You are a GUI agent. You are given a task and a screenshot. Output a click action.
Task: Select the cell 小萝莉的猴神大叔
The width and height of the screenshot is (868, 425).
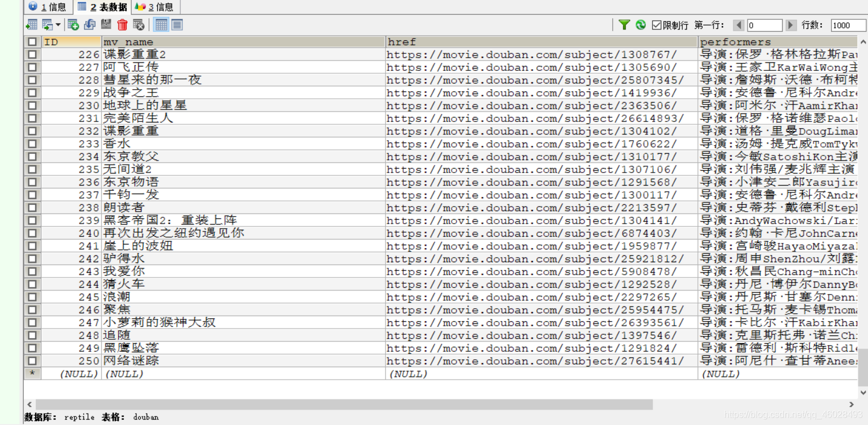pyautogui.click(x=243, y=322)
